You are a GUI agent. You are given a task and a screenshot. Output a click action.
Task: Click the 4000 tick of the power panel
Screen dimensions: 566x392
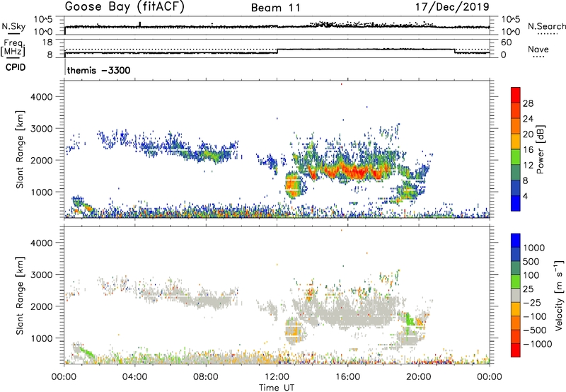coord(42,97)
